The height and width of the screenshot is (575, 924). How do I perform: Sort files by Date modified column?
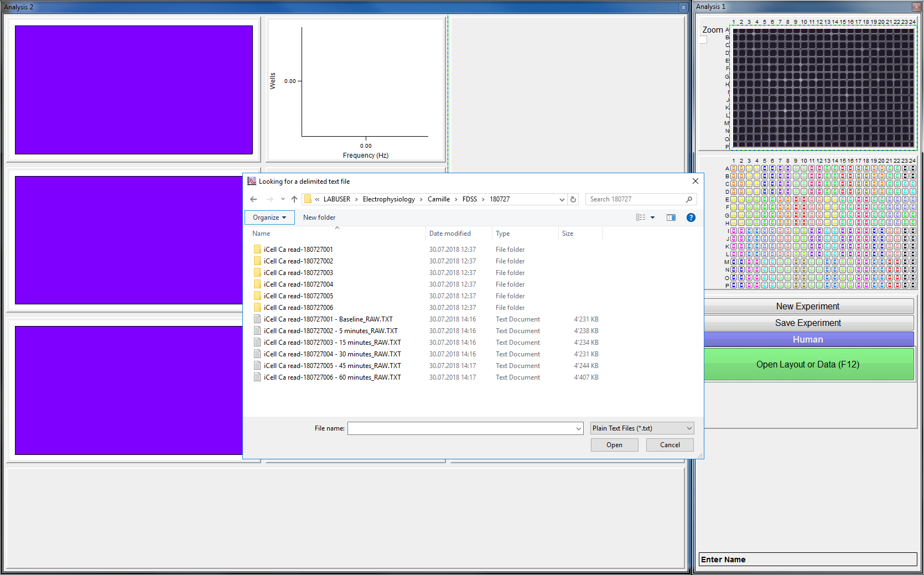pyautogui.click(x=450, y=234)
